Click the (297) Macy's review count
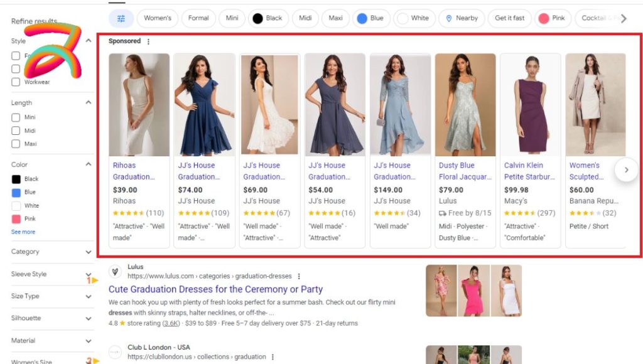The image size is (643, 364). click(x=546, y=213)
